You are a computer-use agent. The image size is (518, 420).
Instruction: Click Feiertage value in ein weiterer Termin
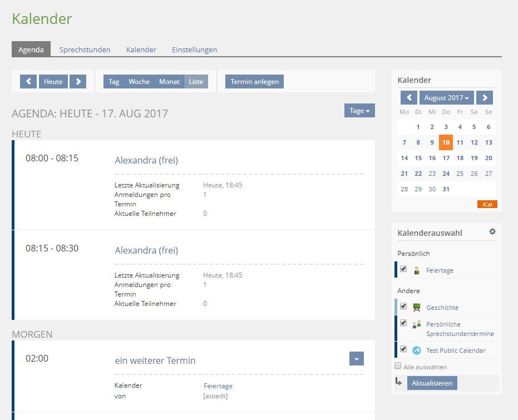218,386
